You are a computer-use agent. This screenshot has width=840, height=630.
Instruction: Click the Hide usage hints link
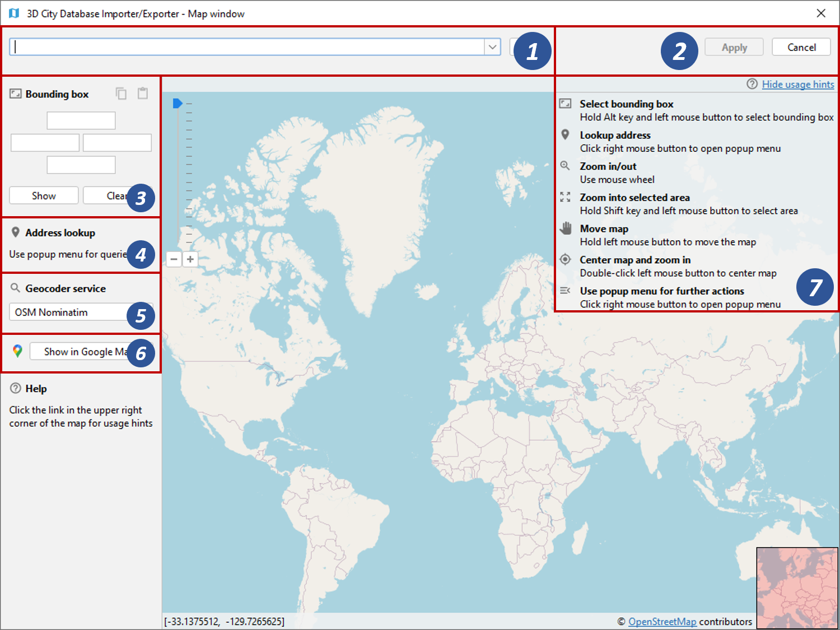pos(798,84)
